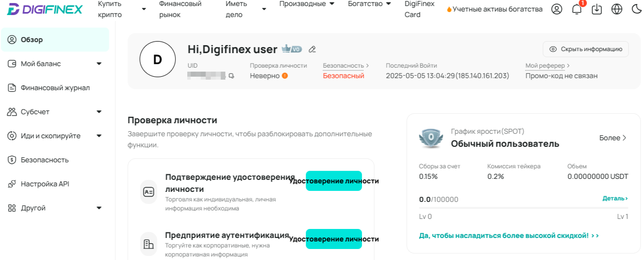Open the user profile icon in header

[556, 9]
